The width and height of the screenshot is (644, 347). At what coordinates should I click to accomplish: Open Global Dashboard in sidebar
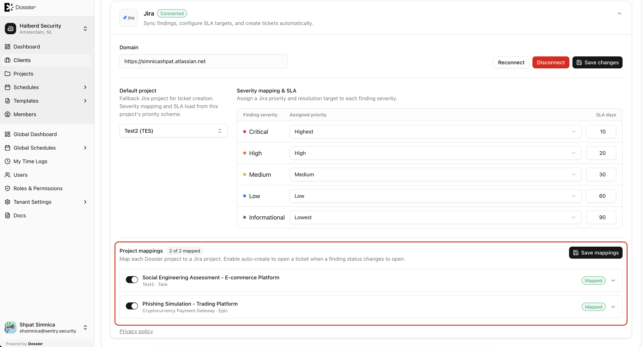[47, 134]
